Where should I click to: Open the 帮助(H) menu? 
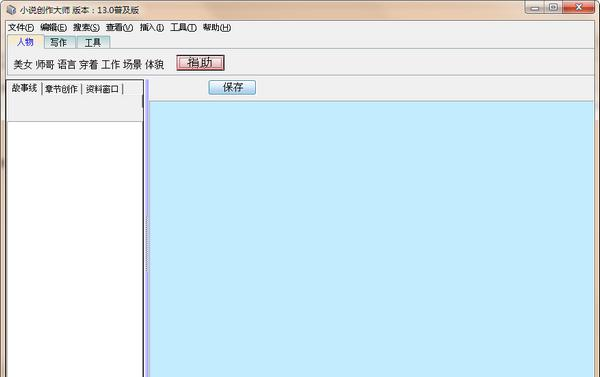point(217,28)
